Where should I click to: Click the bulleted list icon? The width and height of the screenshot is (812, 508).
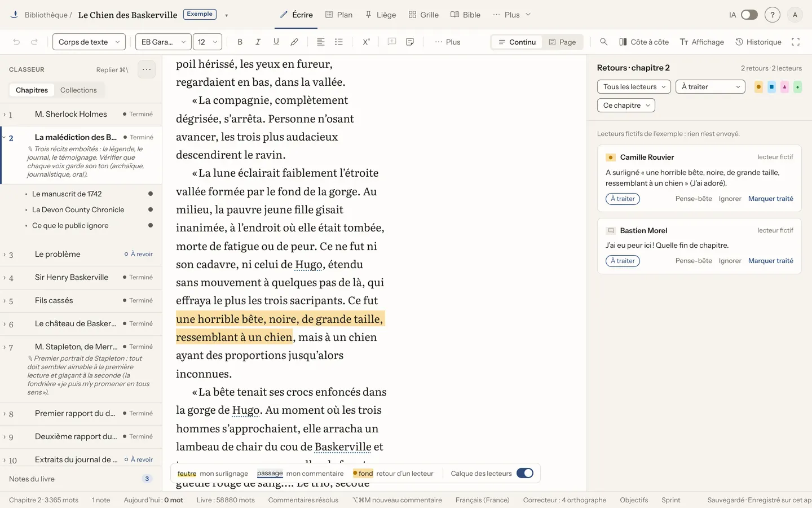click(x=339, y=42)
